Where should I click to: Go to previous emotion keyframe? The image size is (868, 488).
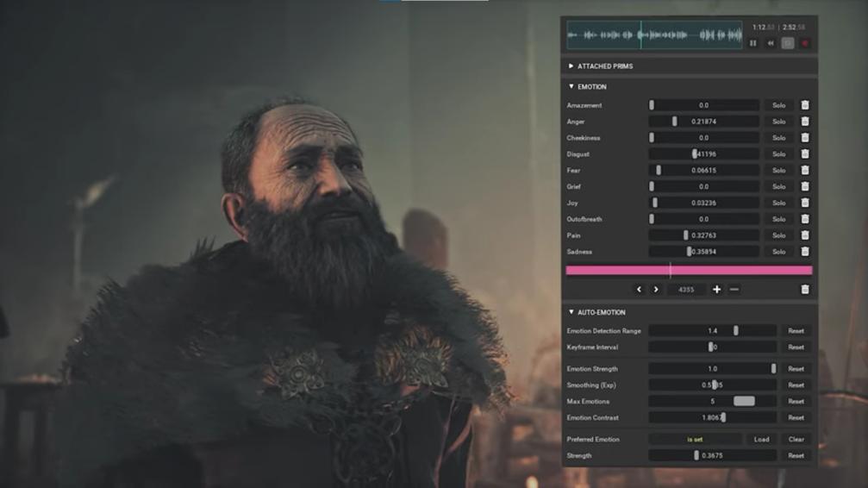[x=639, y=289]
